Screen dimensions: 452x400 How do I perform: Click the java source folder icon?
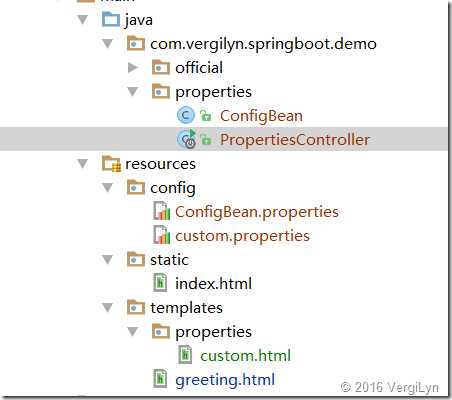pyautogui.click(x=110, y=19)
